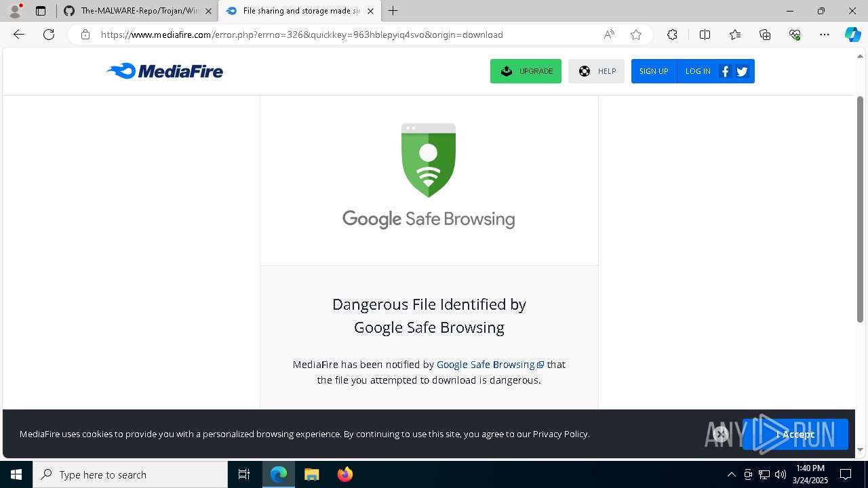The width and height of the screenshot is (868, 488).
Task: Close The-MALWARE-Repo GitHub tab
Action: 208,11
